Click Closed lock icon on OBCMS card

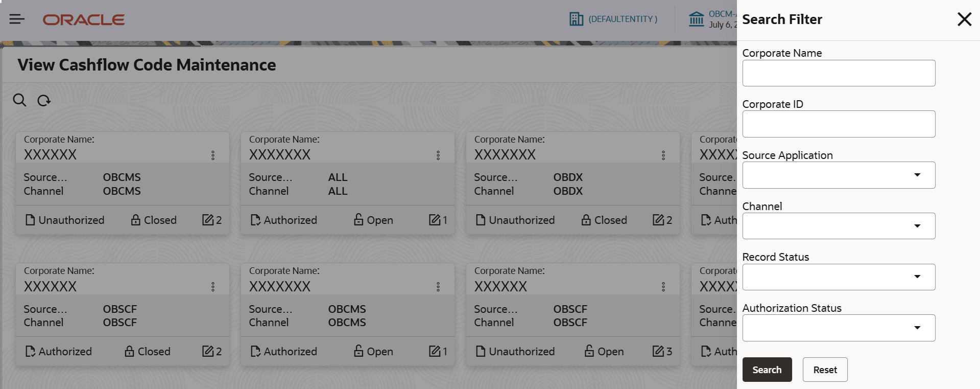(136, 220)
